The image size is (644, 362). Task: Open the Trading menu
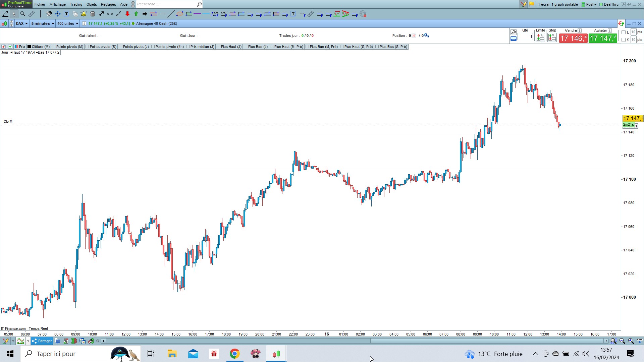pos(76,4)
